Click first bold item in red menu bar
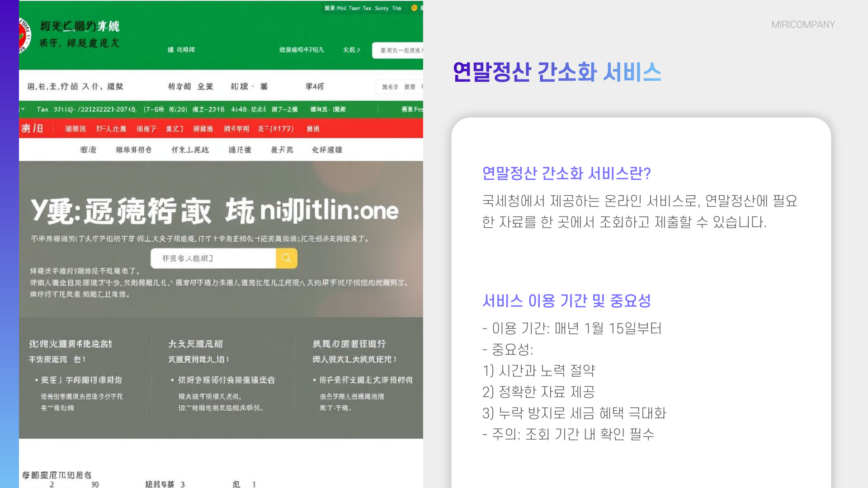Screen dimensions: 868x488 point(32,128)
